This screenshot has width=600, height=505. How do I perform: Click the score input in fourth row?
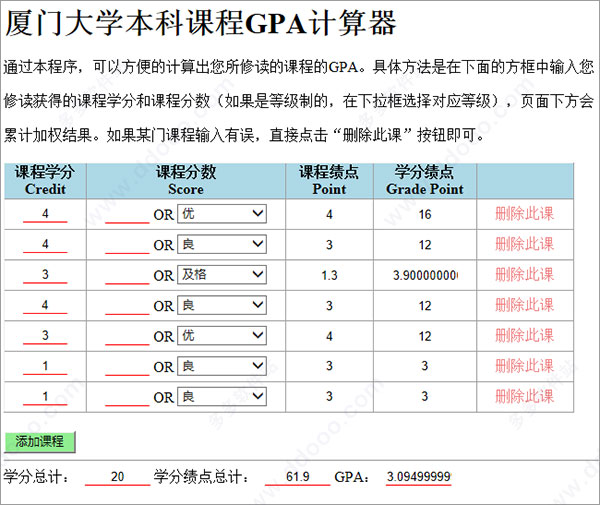click(127, 307)
